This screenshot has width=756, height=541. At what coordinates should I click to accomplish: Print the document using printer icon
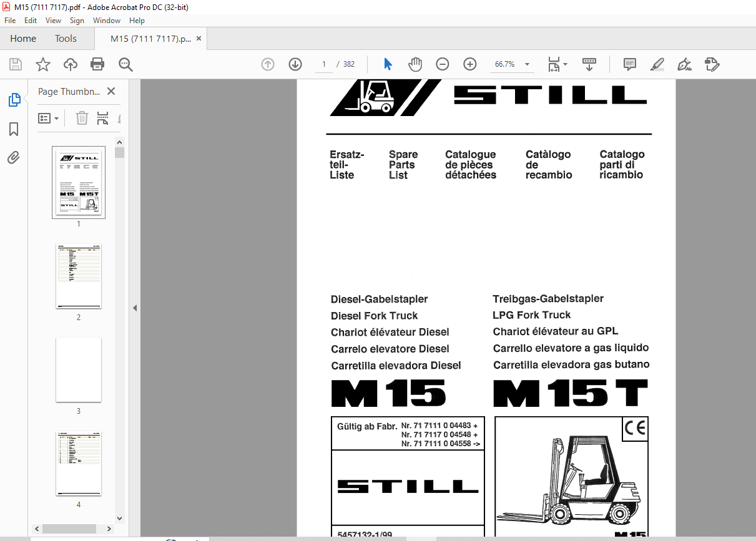(97, 64)
